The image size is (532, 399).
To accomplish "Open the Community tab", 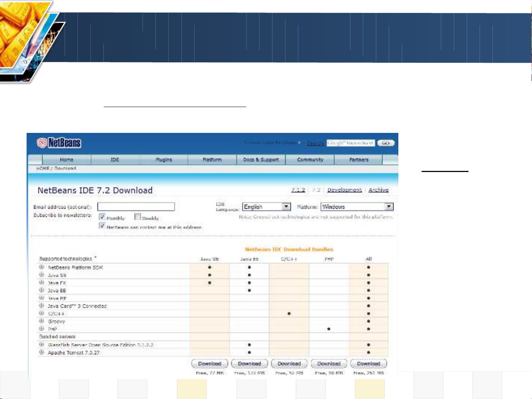I will (x=310, y=160).
